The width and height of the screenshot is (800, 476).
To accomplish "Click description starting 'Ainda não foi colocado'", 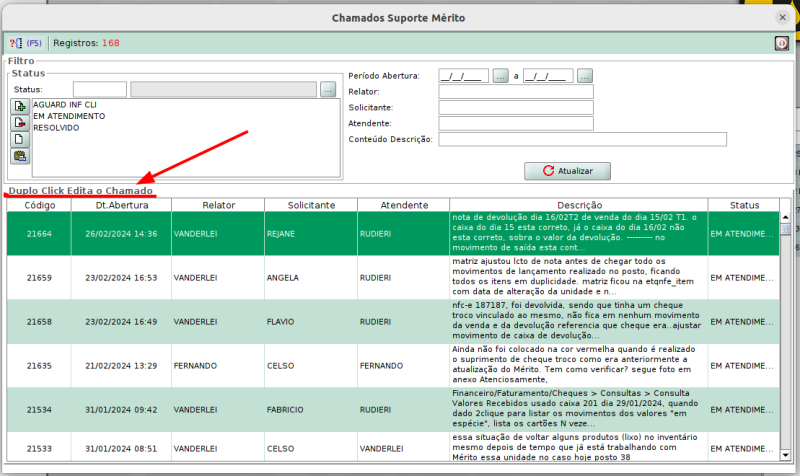I will 579,365.
